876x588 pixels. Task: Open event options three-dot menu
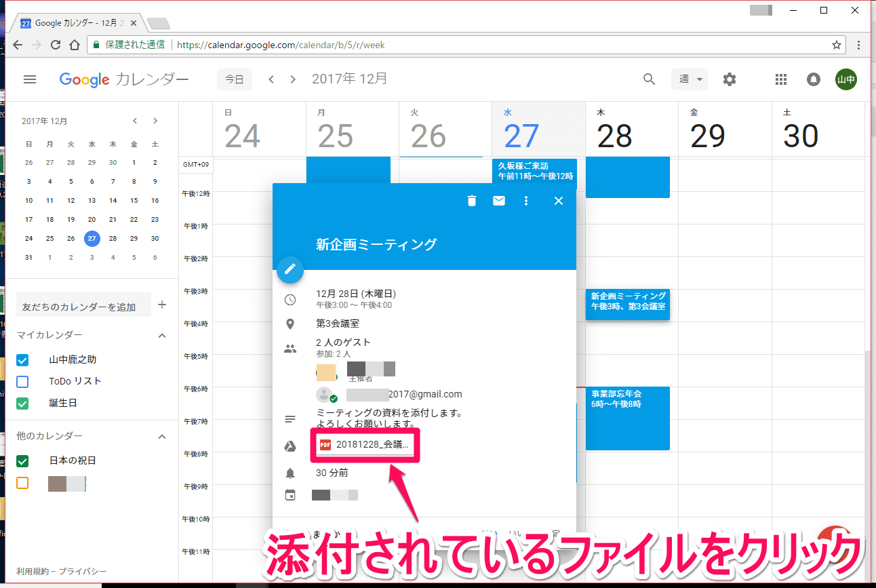click(526, 201)
